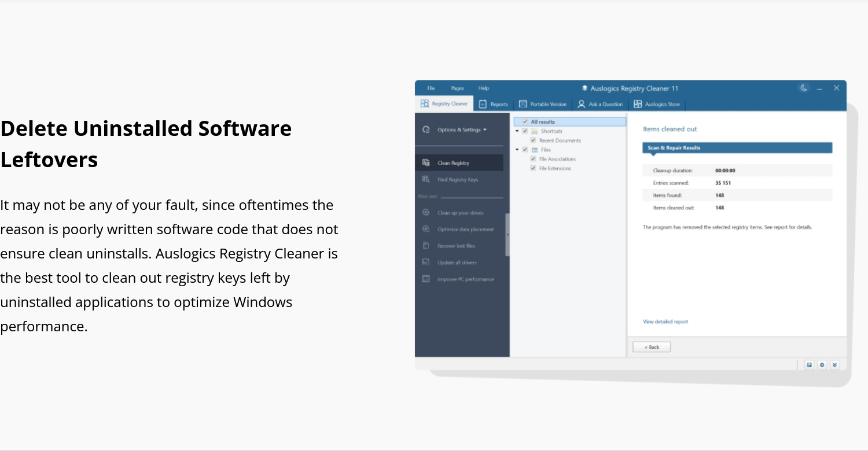Click the Items found value 148
Image resolution: width=868 pixels, height=451 pixels.
click(x=720, y=195)
